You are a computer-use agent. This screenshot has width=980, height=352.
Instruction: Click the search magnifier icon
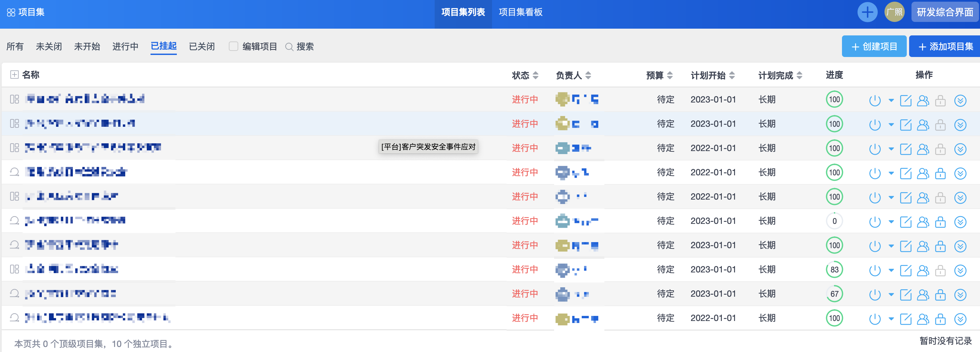[289, 47]
